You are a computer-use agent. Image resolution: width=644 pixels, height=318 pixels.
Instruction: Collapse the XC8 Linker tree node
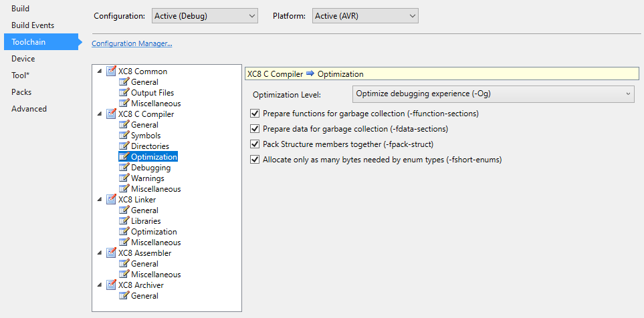[x=100, y=200]
